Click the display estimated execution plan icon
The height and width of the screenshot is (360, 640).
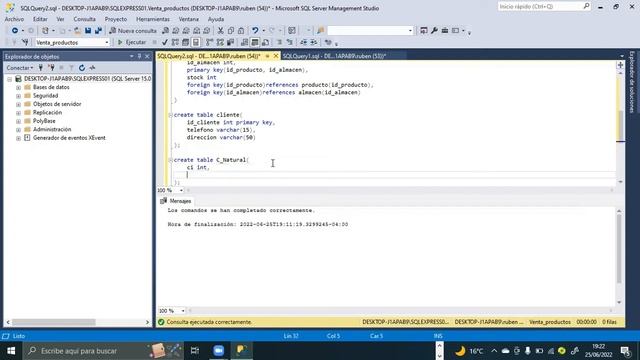(x=175, y=42)
